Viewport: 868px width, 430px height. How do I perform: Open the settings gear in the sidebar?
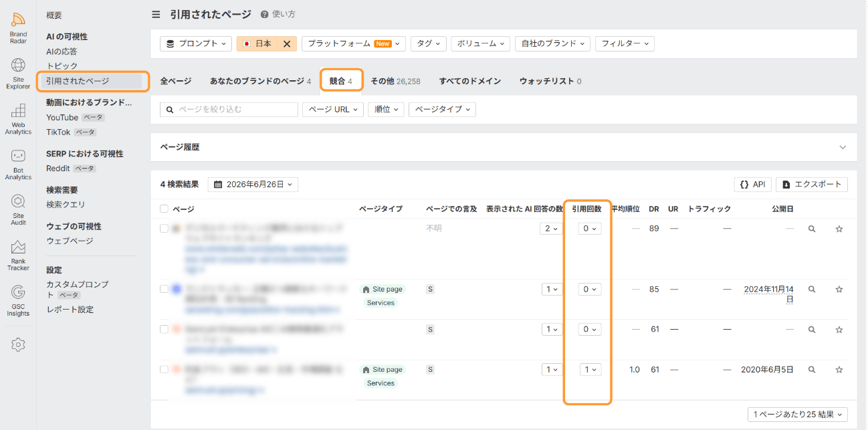[18, 344]
